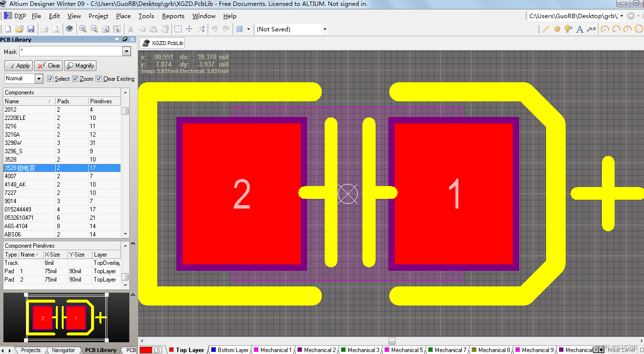This screenshot has height=354, width=644.
Task: Select the Place String text tool
Action: pos(579,28)
